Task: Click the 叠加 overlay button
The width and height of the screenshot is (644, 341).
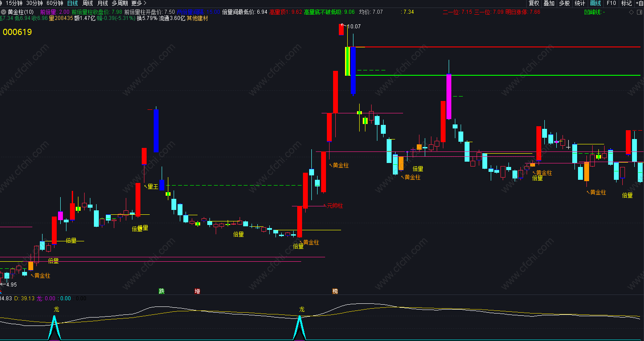Action: [x=549, y=3]
